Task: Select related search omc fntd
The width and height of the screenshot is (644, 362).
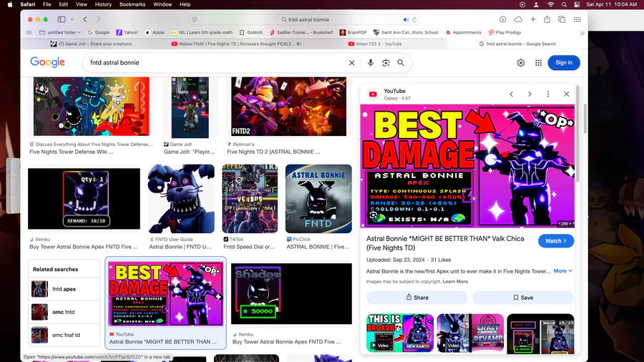Action: pyautogui.click(x=64, y=312)
